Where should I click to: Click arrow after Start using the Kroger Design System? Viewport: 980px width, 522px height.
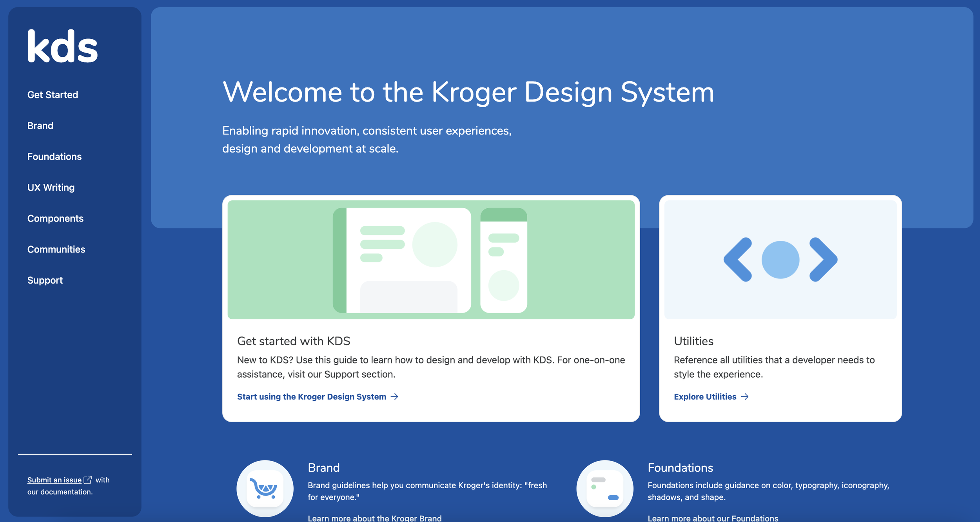pyautogui.click(x=395, y=397)
